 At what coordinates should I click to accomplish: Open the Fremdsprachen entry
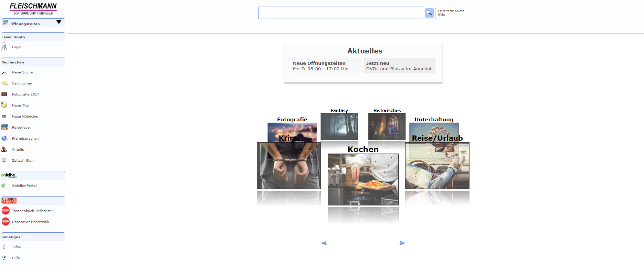pos(25,139)
